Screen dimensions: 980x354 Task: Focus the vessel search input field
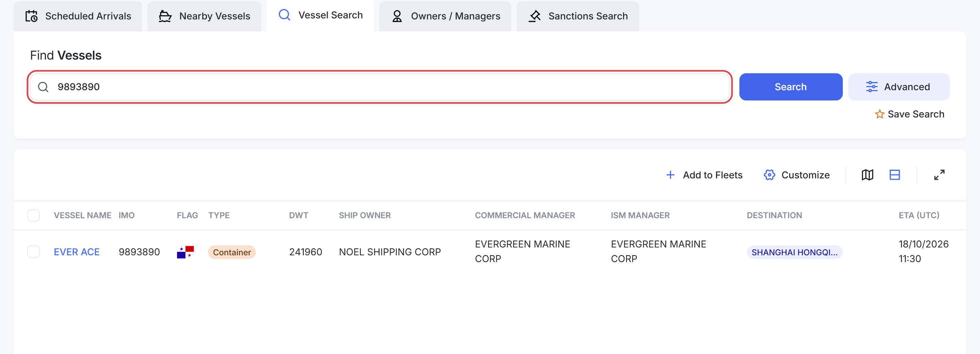pos(380,87)
